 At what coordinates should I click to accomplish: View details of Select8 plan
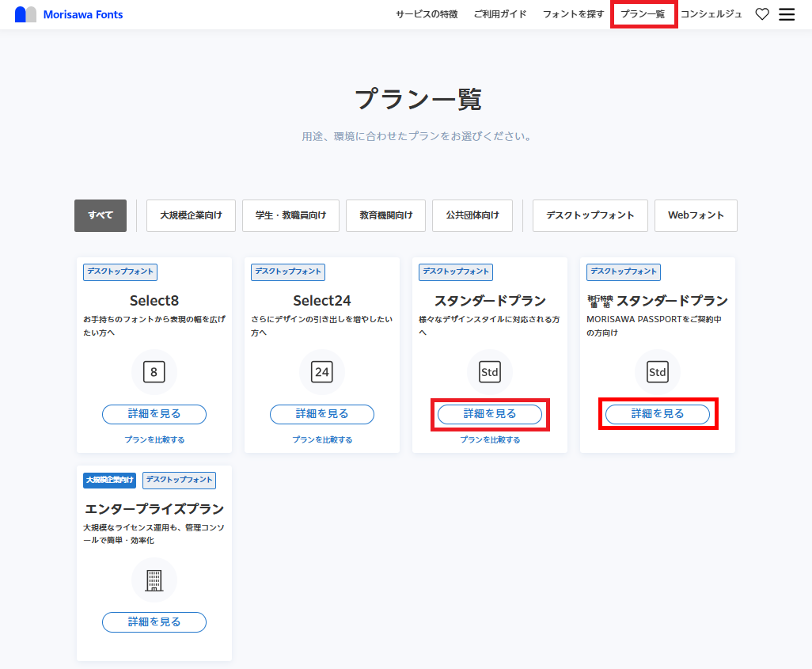154,414
